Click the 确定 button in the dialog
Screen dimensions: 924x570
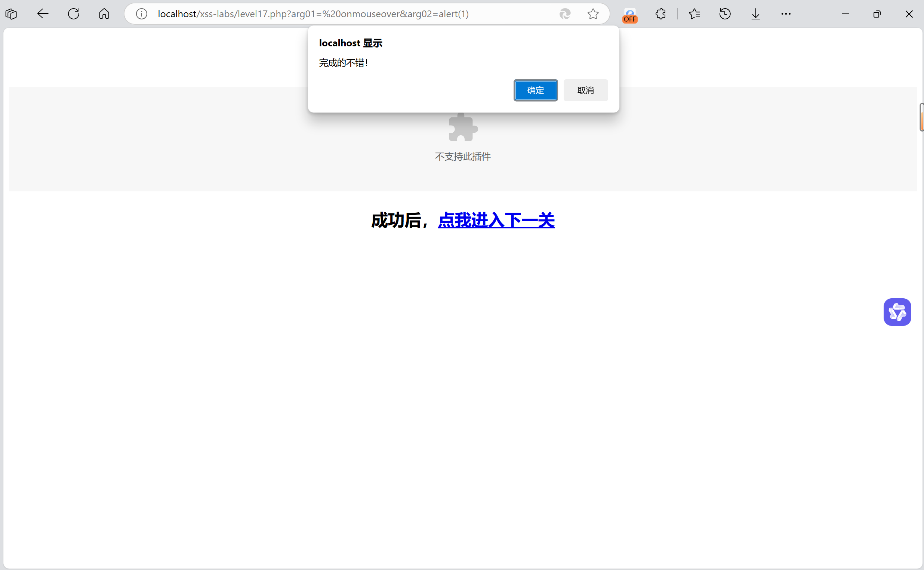click(x=535, y=90)
